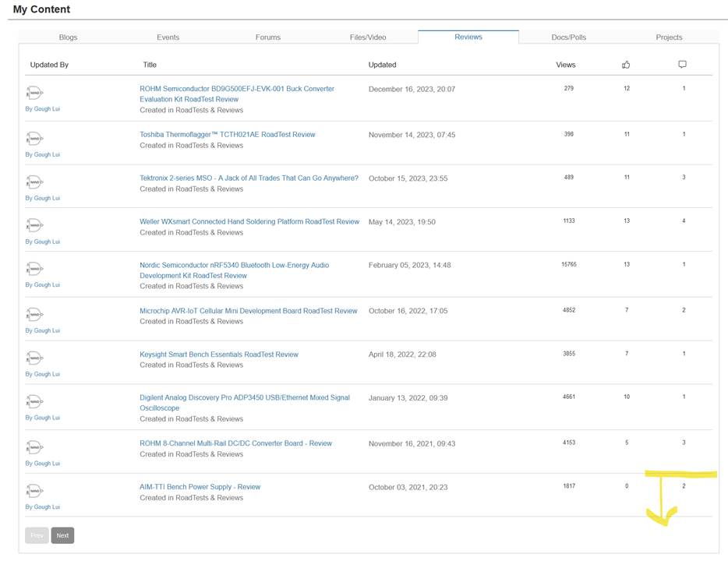Screen dimensions: 728x561
Task: Click By Gough Lui in Microchip AVR-IoT row
Action: (43, 330)
